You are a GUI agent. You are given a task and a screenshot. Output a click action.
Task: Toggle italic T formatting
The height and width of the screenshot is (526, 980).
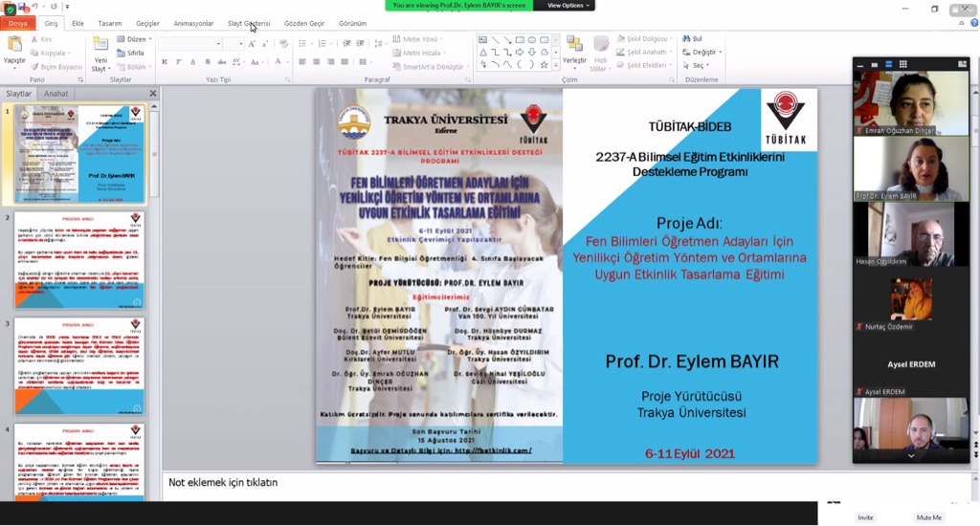click(x=179, y=62)
